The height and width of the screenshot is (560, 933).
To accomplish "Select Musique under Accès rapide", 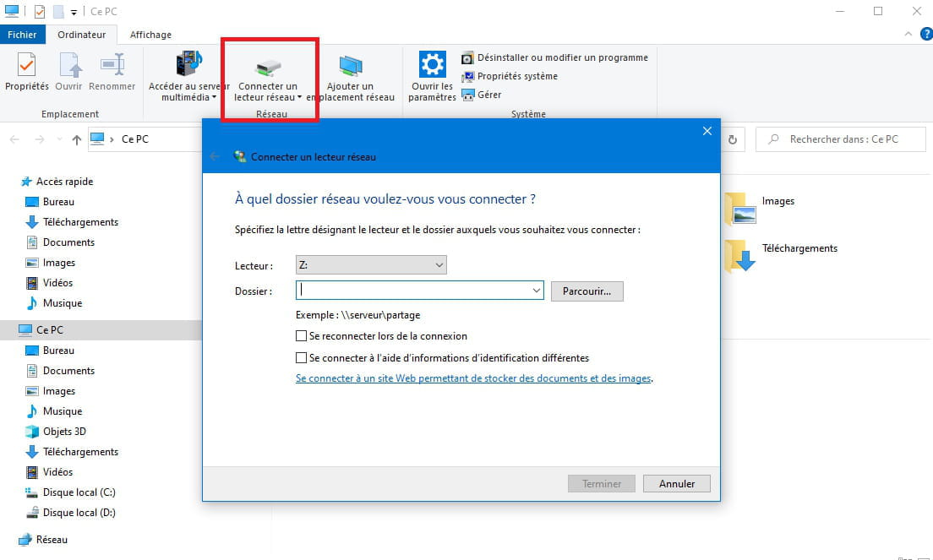I will [53, 302].
